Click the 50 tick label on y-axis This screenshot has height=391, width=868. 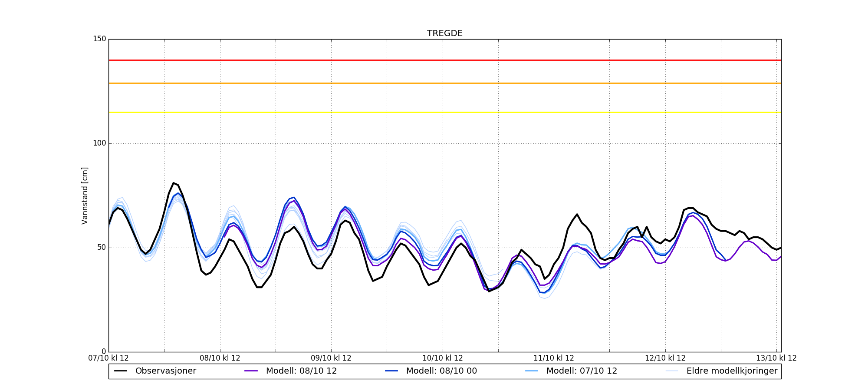click(101, 248)
